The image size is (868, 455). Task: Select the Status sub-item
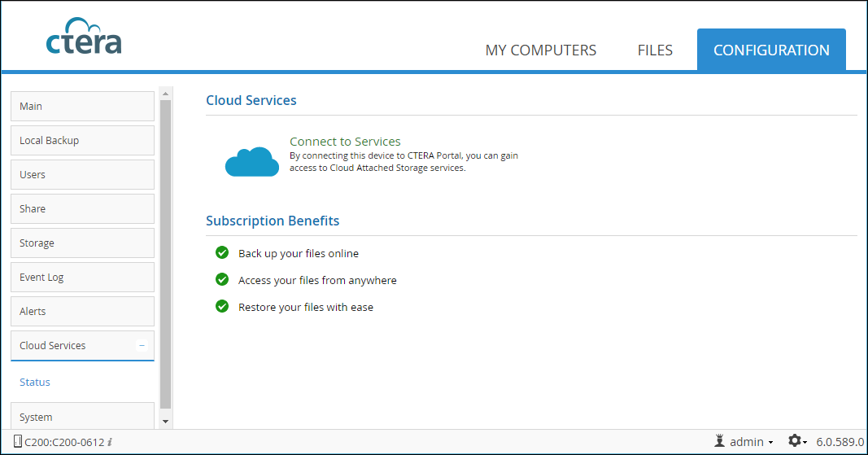(35, 382)
